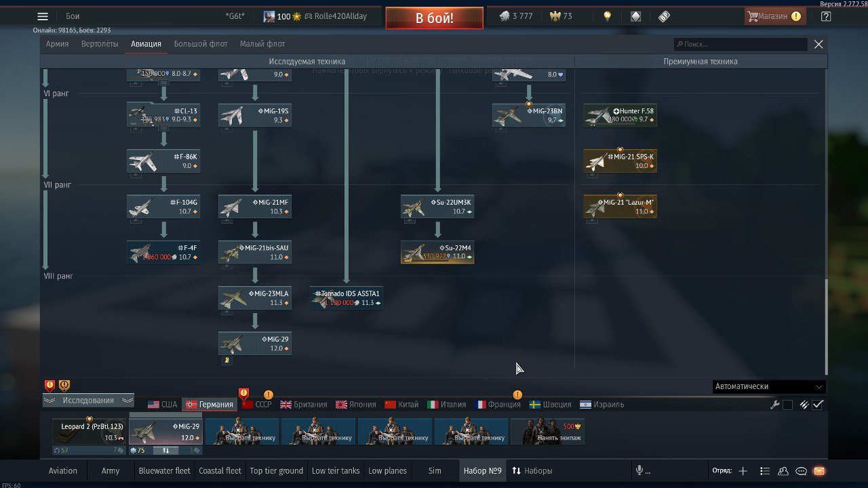This screenshot has height=488, width=868.
Task: Click the wrench settings icon
Action: (x=775, y=405)
